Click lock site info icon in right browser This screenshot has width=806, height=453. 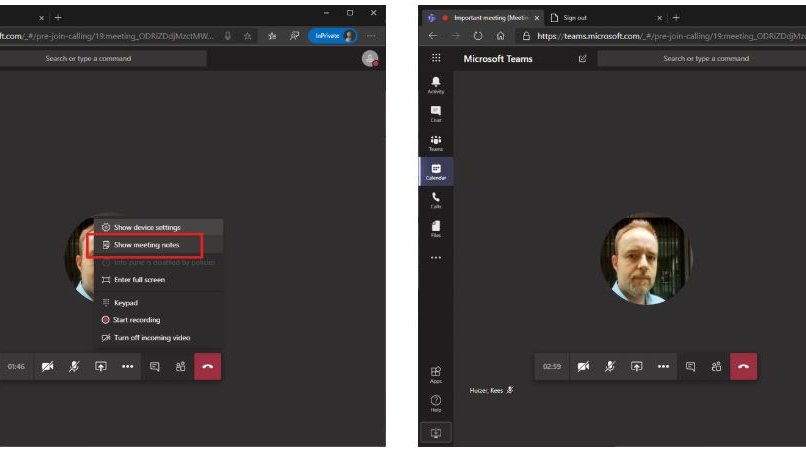click(x=526, y=36)
